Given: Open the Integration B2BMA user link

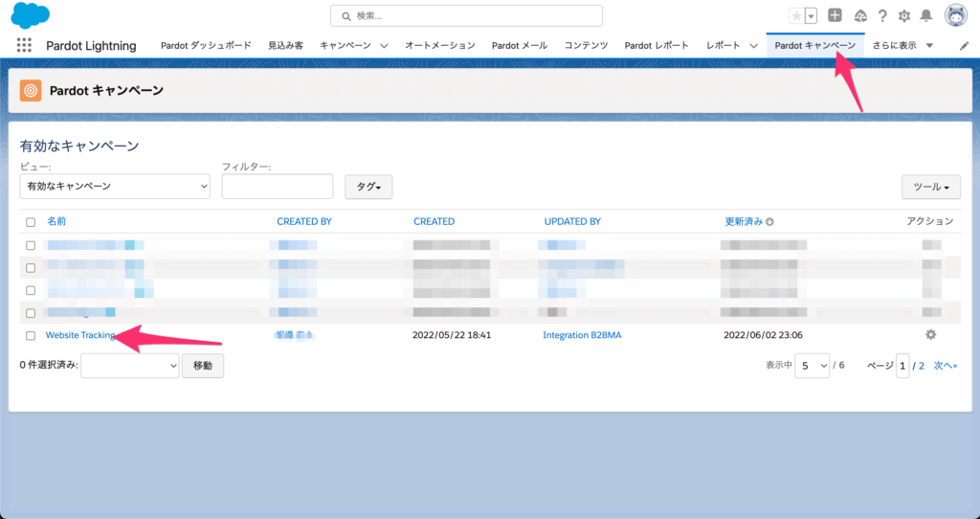Looking at the screenshot, I should point(582,335).
